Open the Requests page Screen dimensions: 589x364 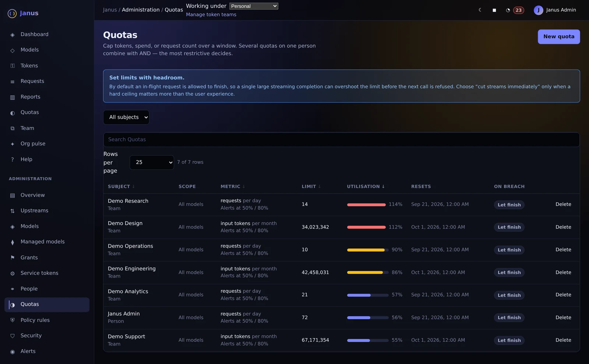click(x=47, y=81)
